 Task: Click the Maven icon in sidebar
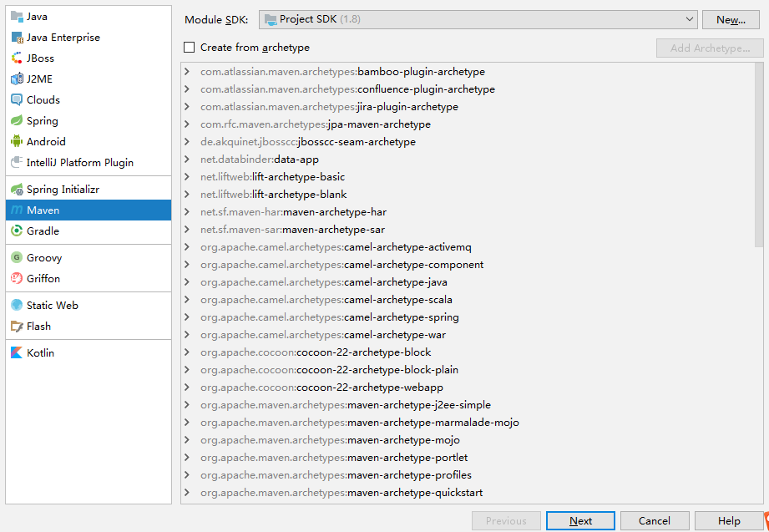point(17,210)
